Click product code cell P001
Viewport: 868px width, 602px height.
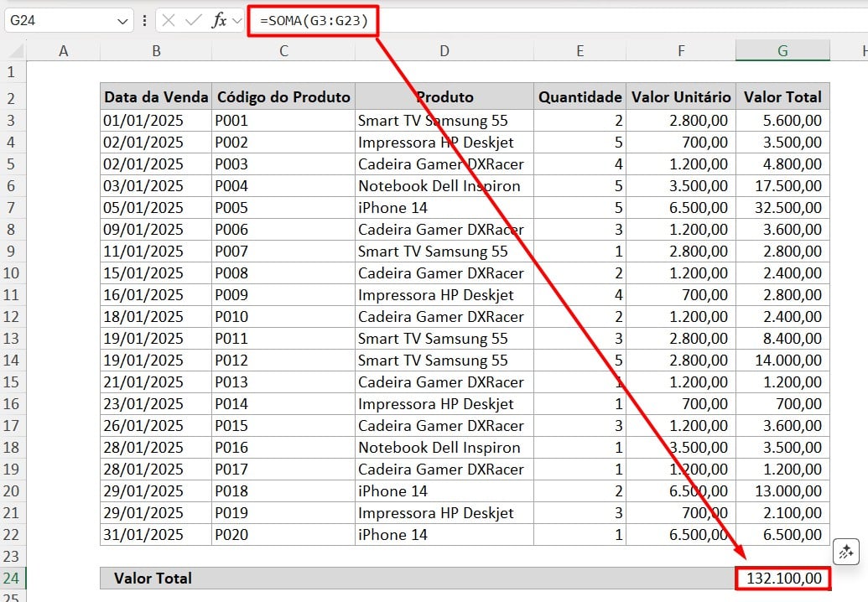pyautogui.click(x=283, y=121)
